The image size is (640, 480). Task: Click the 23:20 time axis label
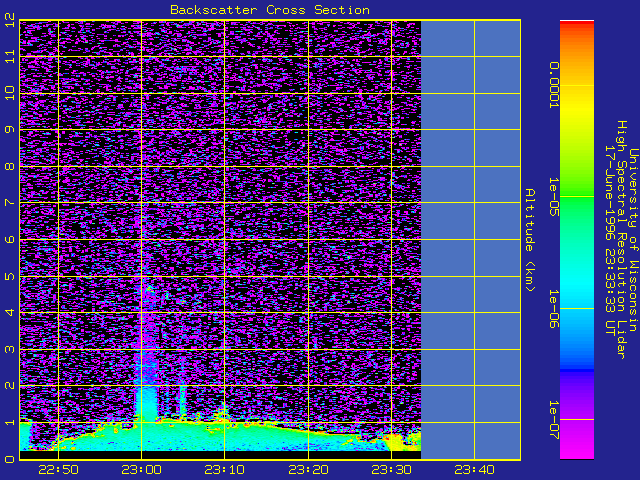[x=308, y=470]
